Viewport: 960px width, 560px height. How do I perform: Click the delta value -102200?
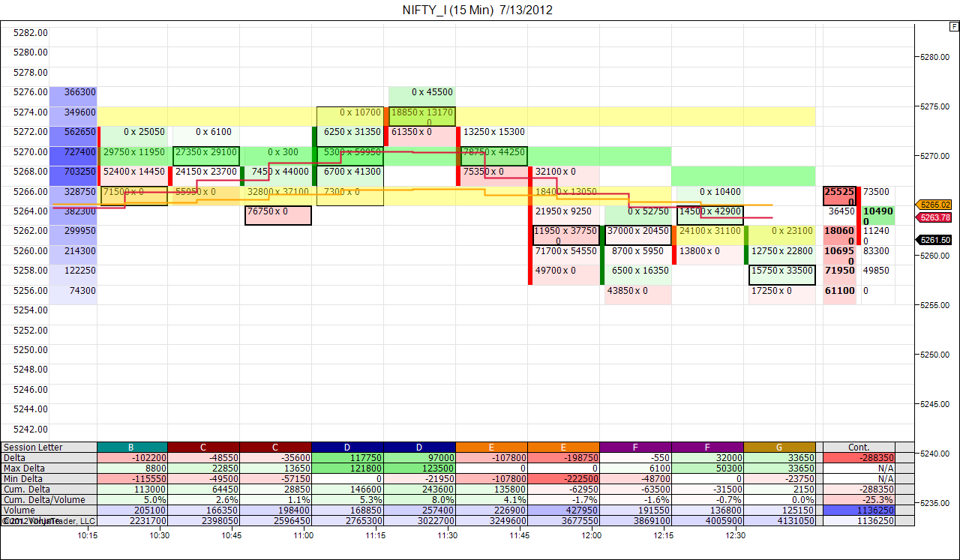coord(133,458)
